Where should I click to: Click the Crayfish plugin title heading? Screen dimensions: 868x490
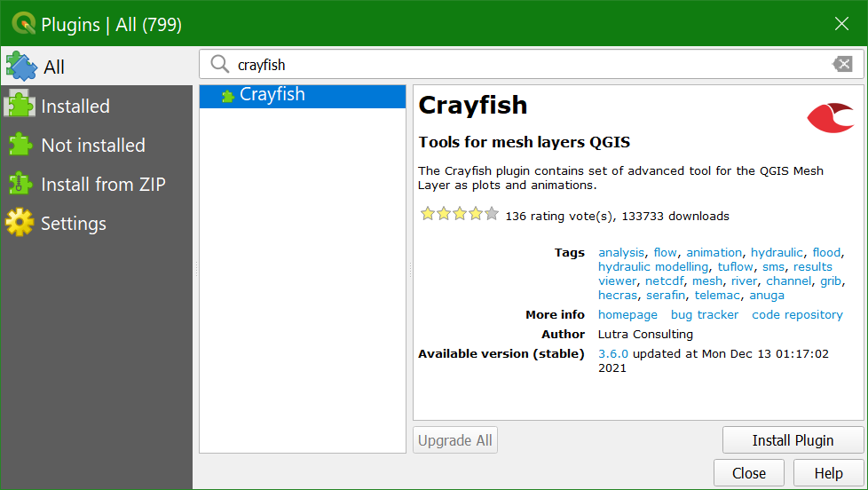coord(473,106)
